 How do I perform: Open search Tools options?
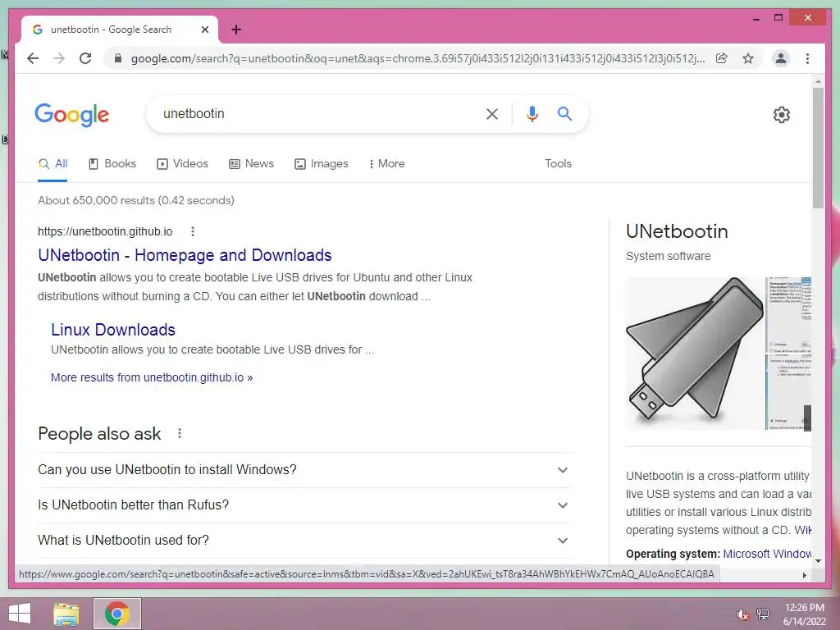coord(558,164)
